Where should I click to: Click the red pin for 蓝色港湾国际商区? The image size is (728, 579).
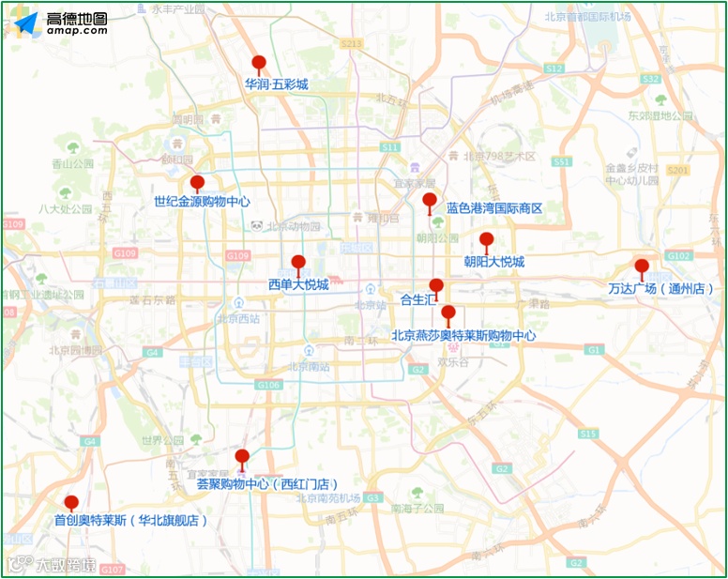pyautogui.click(x=430, y=204)
